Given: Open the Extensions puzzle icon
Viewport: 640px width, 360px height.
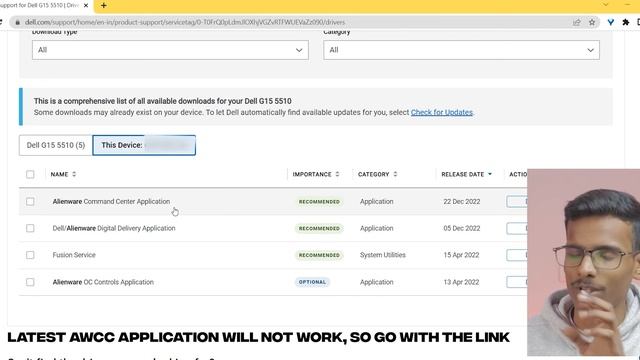Looking at the screenshot, I should click(626, 22).
